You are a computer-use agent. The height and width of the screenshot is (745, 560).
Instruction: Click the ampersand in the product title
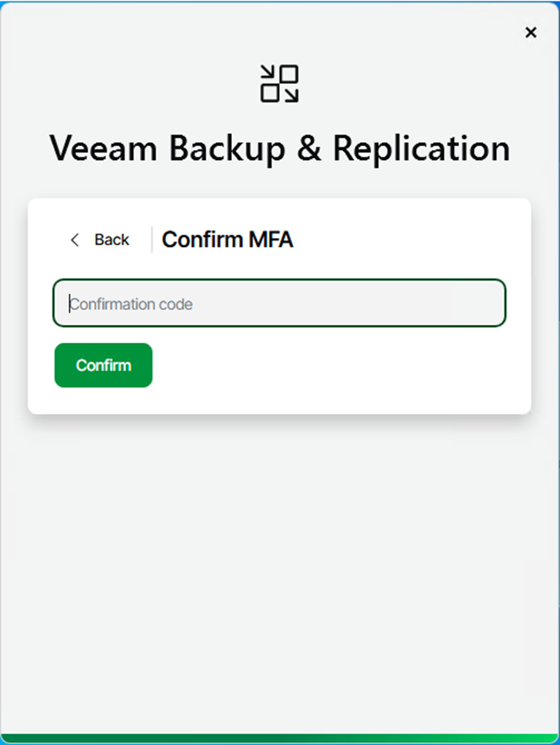click(309, 148)
